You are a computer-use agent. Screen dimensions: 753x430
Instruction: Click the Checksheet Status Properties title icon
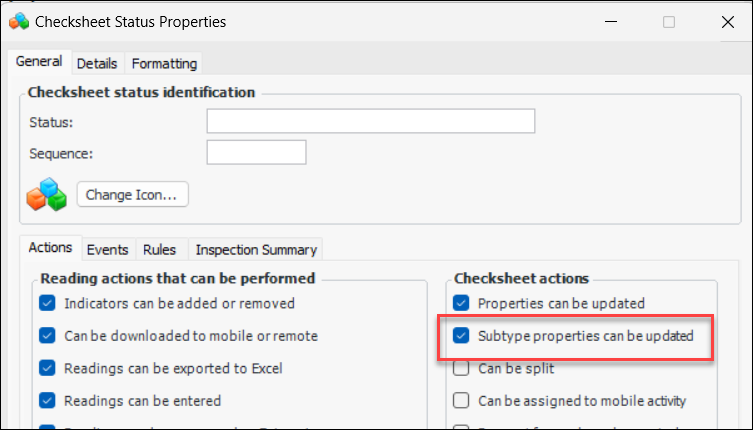click(x=17, y=21)
